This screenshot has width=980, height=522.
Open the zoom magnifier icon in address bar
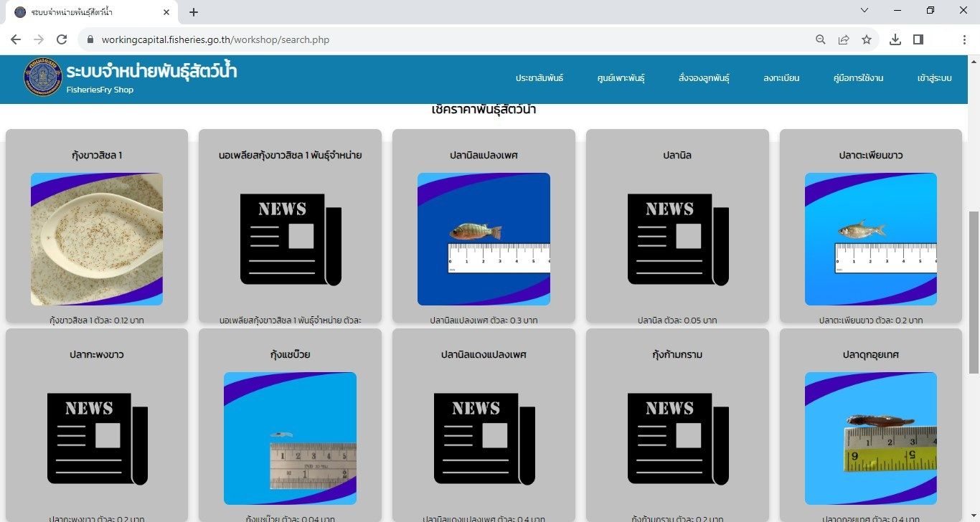[x=821, y=39]
